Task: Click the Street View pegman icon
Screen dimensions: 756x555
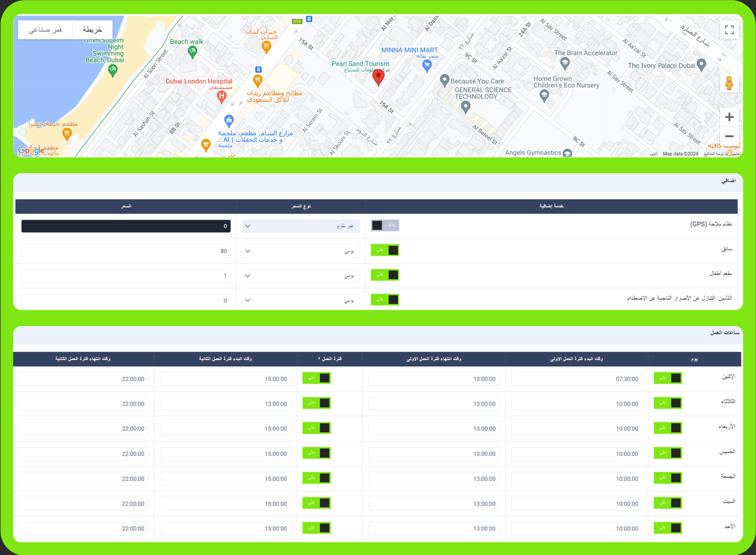Action: pos(729,84)
